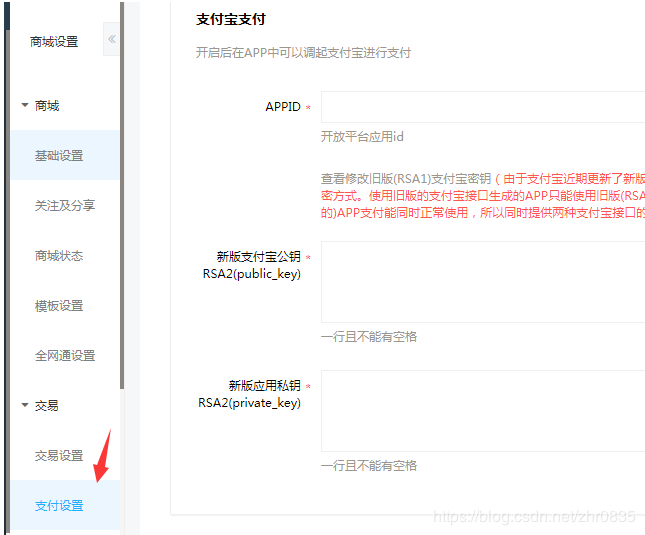Collapse the sidebar with double-chevron icon
The image size is (645, 535).
coord(111,39)
